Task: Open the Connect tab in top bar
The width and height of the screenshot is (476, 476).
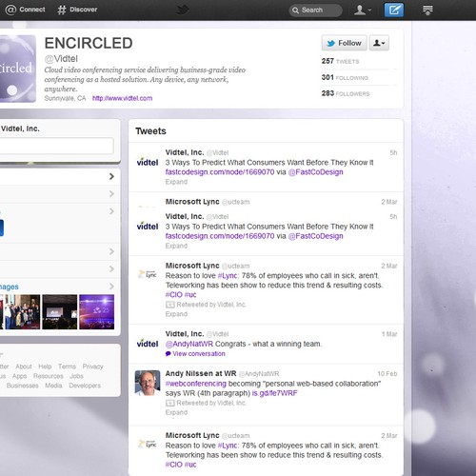Action: coord(26,10)
